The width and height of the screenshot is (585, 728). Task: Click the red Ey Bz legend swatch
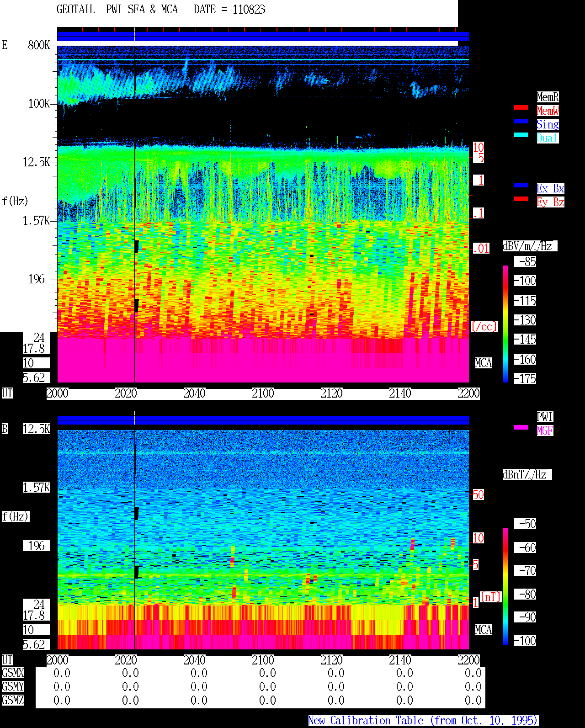tap(521, 199)
